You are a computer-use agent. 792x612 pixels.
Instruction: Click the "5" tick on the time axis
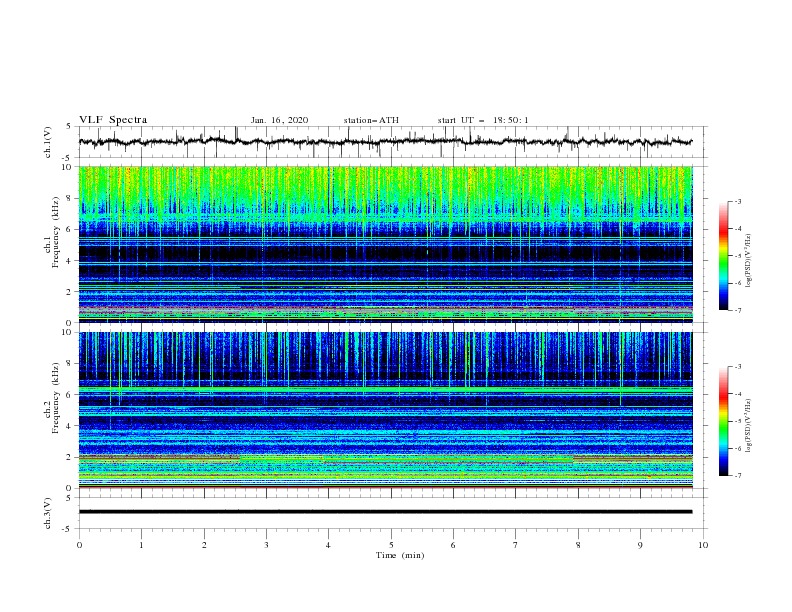pos(391,545)
